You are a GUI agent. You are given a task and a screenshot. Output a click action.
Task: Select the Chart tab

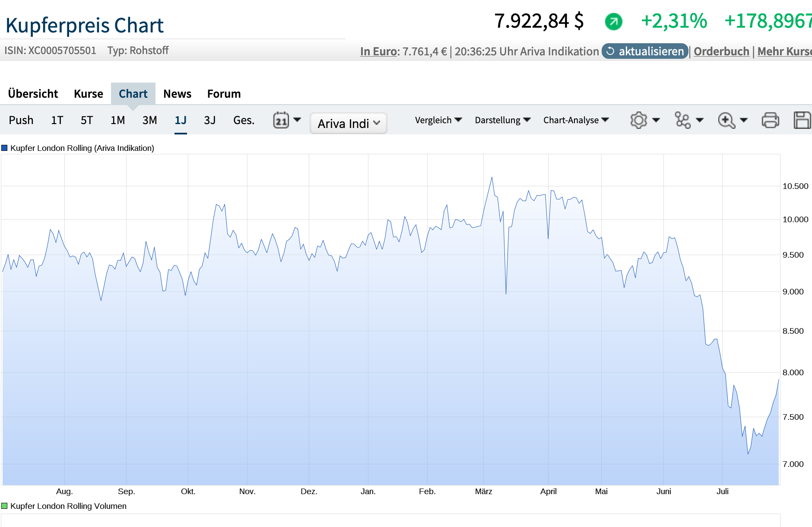pyautogui.click(x=133, y=93)
